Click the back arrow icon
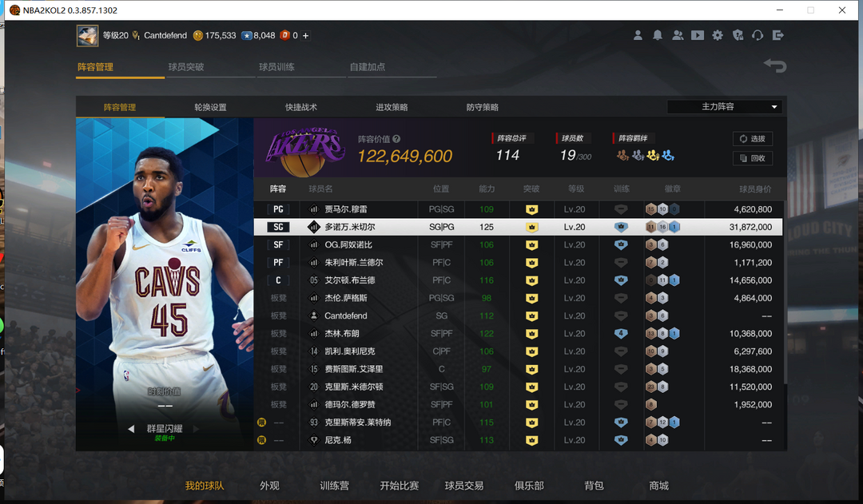Image resolution: width=863 pixels, height=504 pixels. (774, 66)
